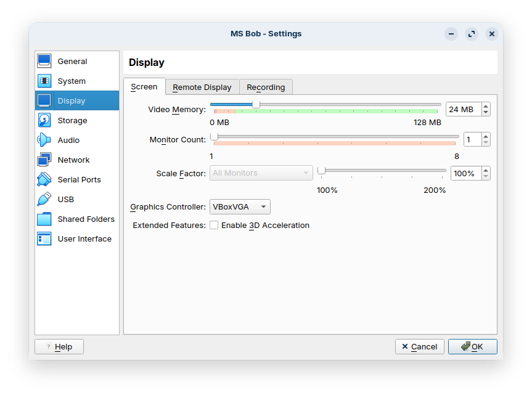Open the Network monitors icon

[x=44, y=160]
